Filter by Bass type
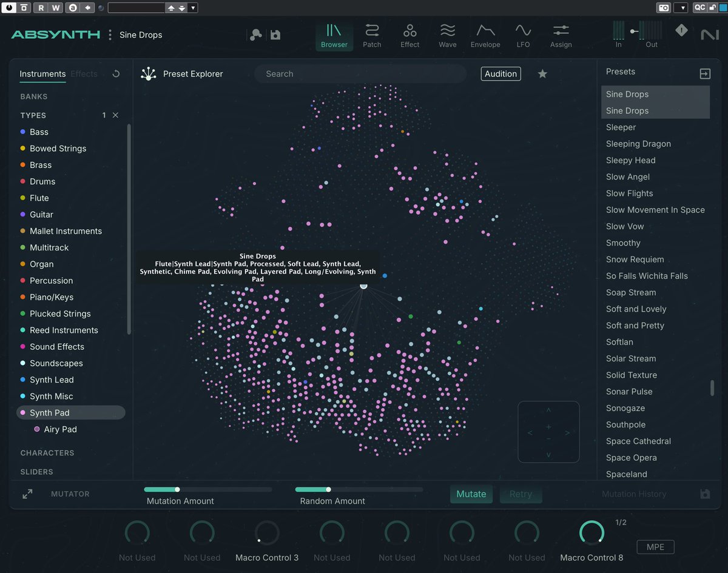Screen dimensions: 728x573 (x=39, y=132)
